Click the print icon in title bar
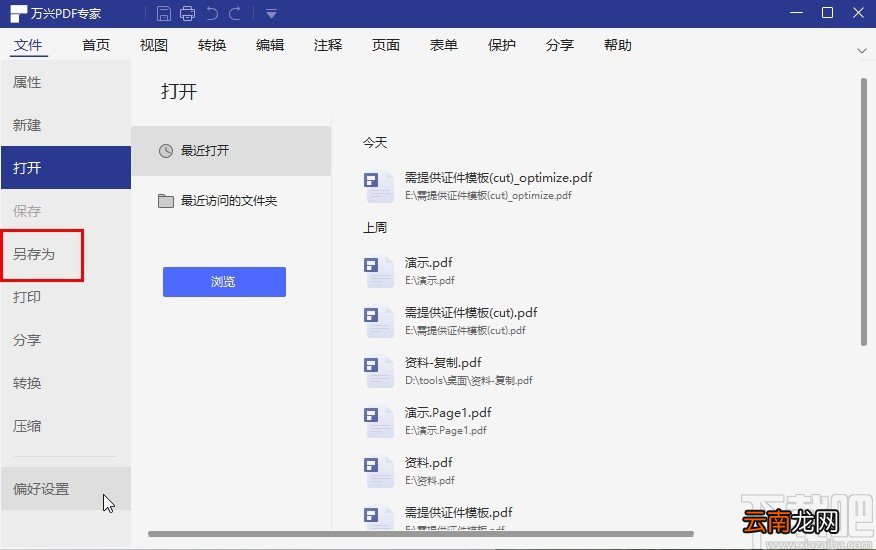Screen dimensions: 876x550 point(188,13)
